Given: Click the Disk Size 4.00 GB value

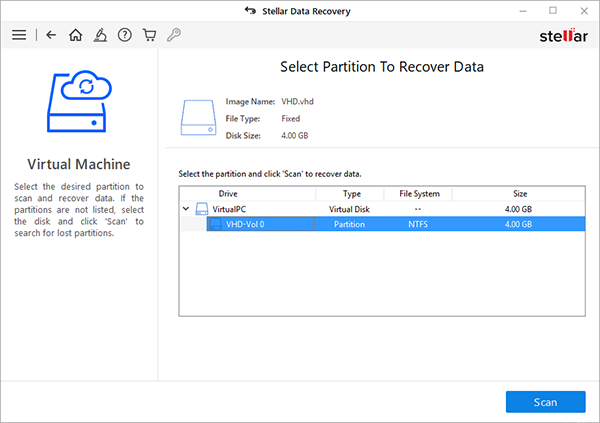Looking at the screenshot, I should [x=295, y=136].
